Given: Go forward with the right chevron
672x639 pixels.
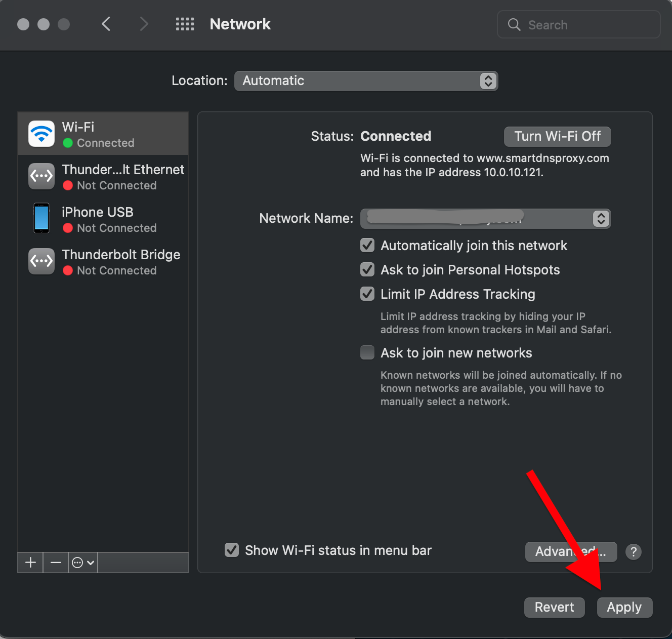Looking at the screenshot, I should 144,24.
